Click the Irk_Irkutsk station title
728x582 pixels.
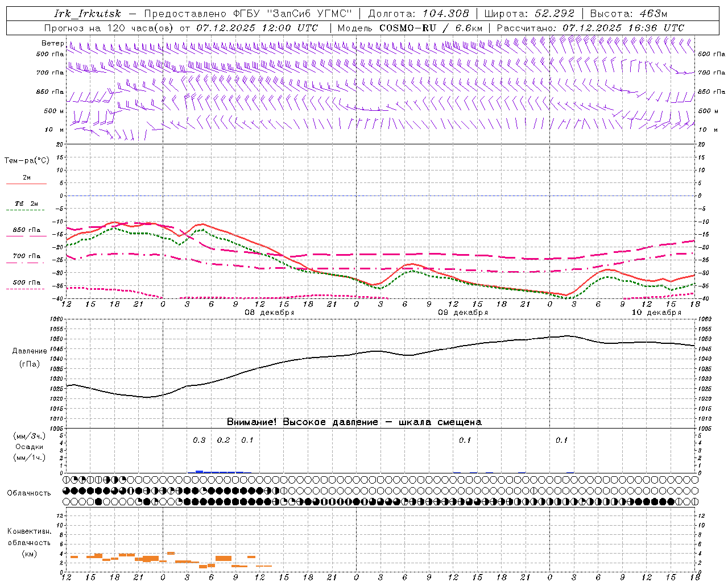[88, 14]
